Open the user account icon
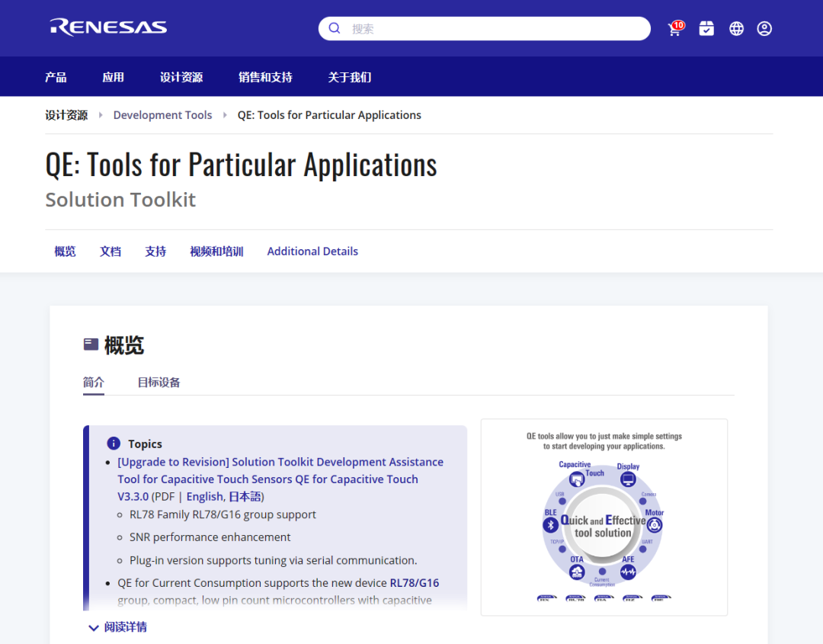The height and width of the screenshot is (644, 823). point(764,28)
